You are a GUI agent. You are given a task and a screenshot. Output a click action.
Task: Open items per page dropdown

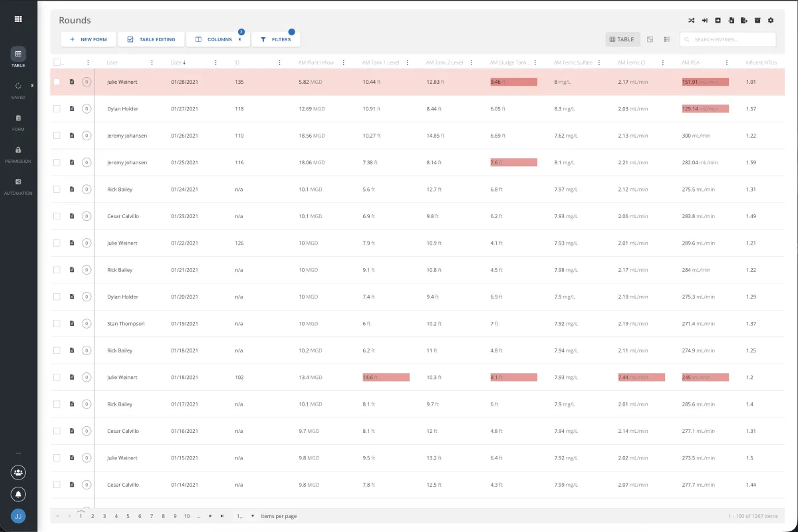(245, 516)
